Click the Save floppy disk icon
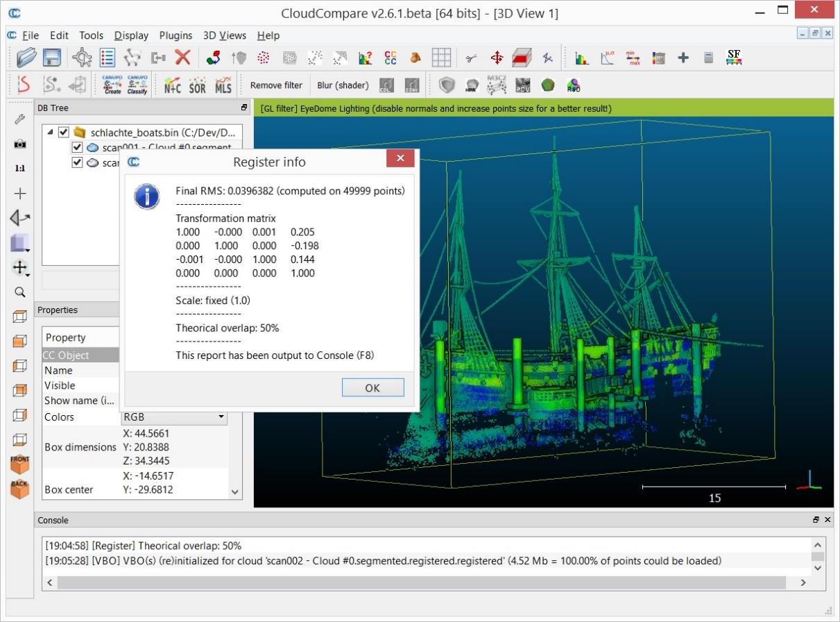The width and height of the screenshot is (840, 622). pyautogui.click(x=52, y=58)
